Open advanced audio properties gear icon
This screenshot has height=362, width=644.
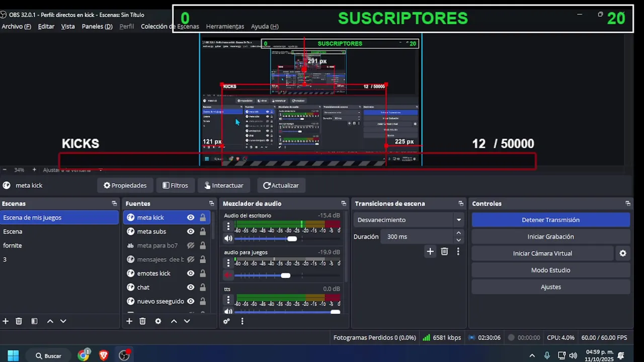tap(226, 321)
